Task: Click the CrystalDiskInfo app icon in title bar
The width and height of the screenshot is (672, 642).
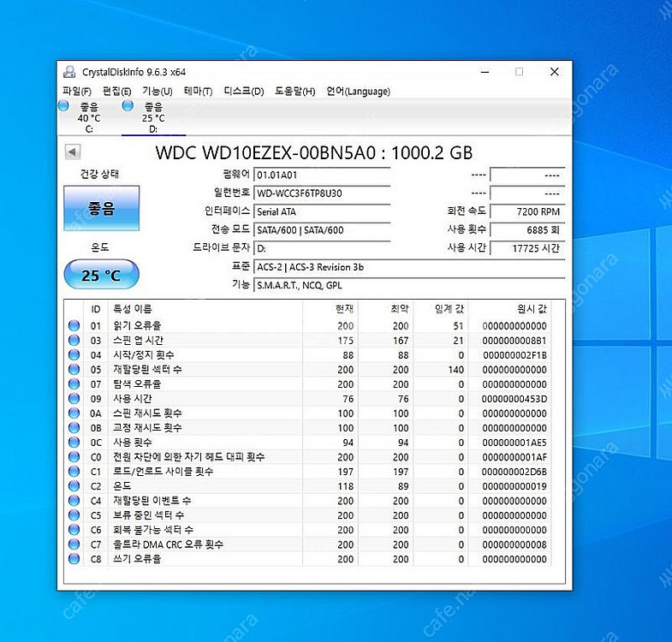Action: tap(69, 72)
